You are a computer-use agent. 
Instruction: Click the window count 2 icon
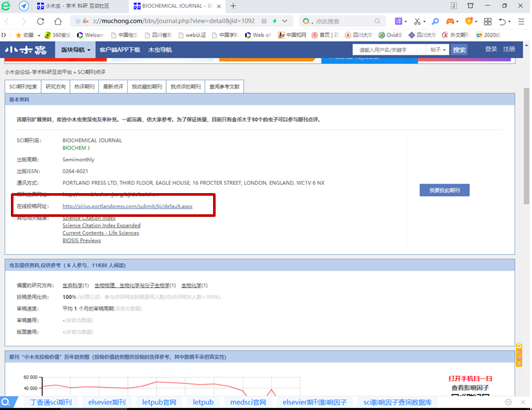click(454, 5)
